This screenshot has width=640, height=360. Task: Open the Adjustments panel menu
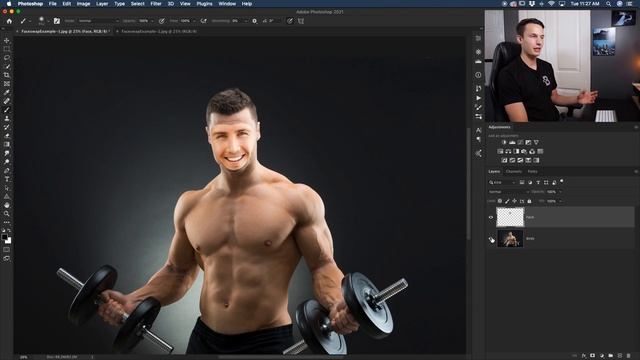coord(636,127)
